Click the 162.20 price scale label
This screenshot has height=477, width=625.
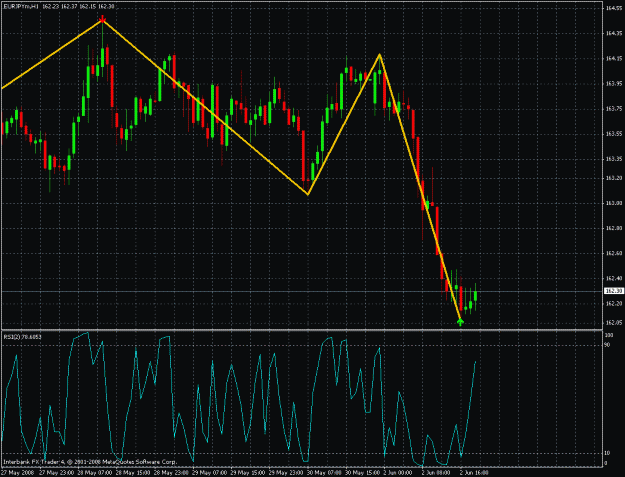tap(614, 304)
